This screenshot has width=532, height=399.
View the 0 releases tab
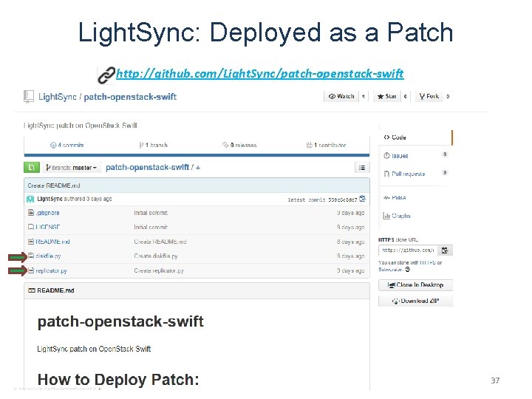[x=239, y=146]
